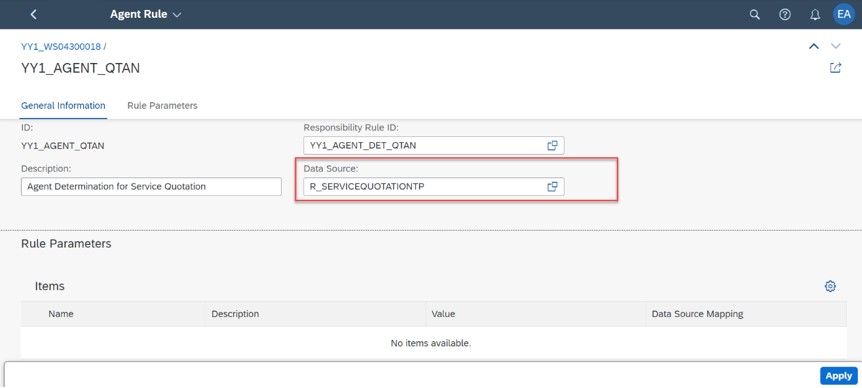Open the search icon in header
Image resolution: width=862 pixels, height=388 pixels.
pos(755,15)
